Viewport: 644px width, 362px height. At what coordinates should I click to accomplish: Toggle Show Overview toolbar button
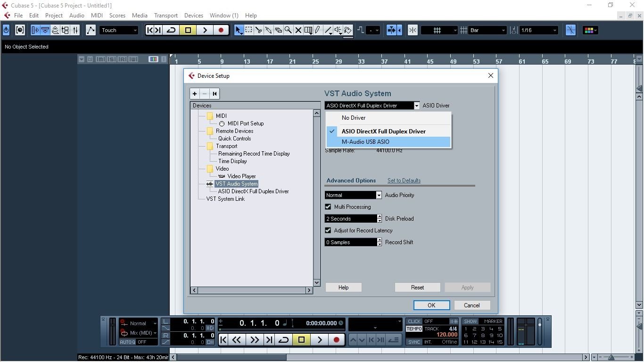pos(55,30)
